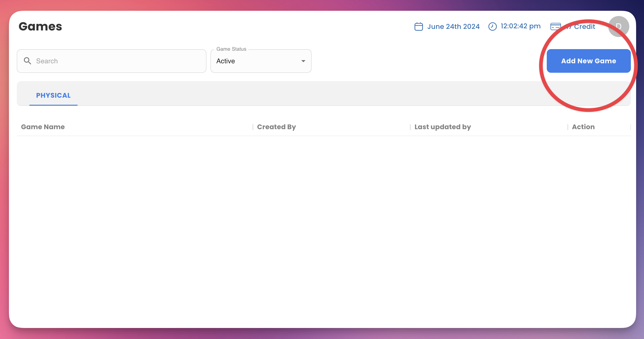Click the Games page title
The width and height of the screenshot is (644, 339).
point(40,27)
